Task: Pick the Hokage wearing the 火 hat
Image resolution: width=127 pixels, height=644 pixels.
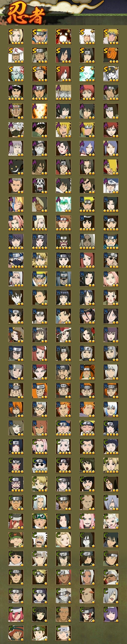Action: pos(16,55)
